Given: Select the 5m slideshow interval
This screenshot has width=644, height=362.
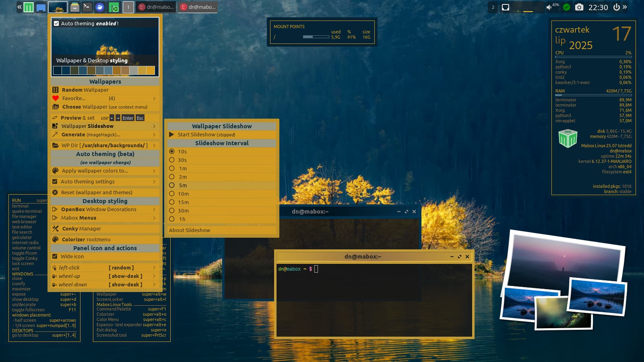Looking at the screenshot, I should (x=172, y=185).
